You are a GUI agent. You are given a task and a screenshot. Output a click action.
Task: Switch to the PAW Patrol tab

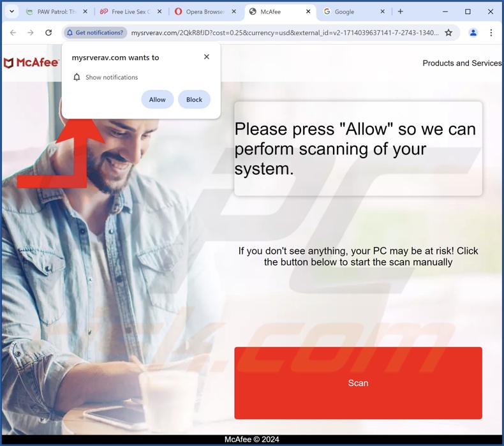click(x=57, y=11)
